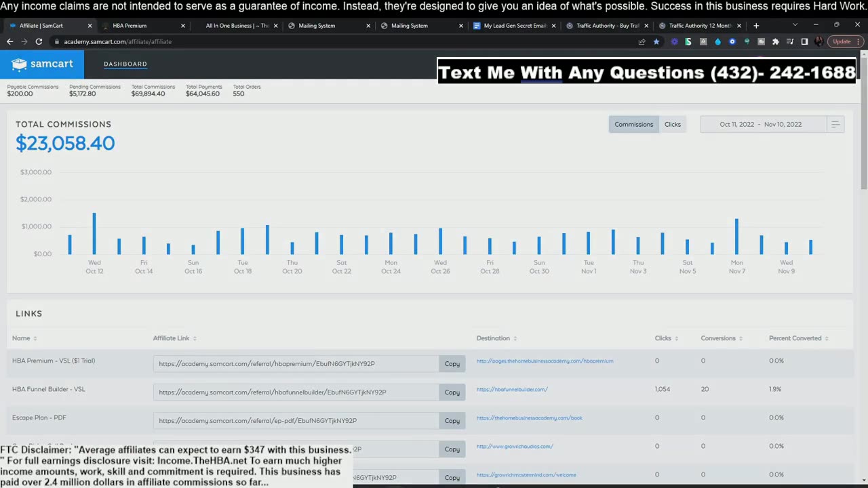868x488 pixels.
Task: Click the Total Orders 550 stat
Action: point(247,90)
